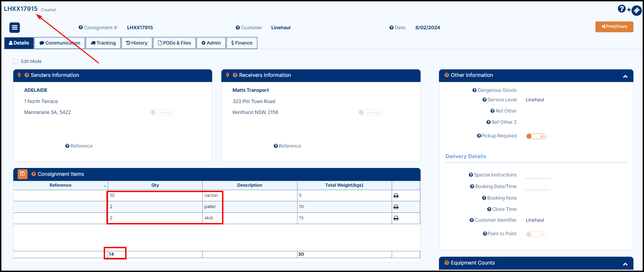Open the PODs & Files tab
Screen dimensions: 644x272
pos(174,43)
